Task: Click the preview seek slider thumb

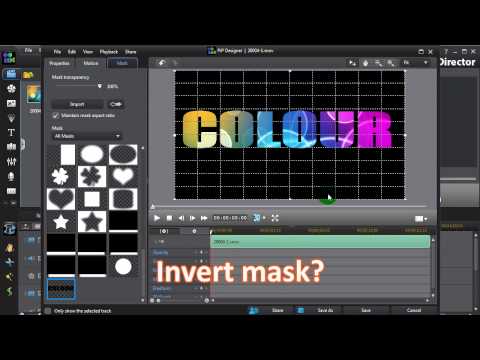Action: 153,207
